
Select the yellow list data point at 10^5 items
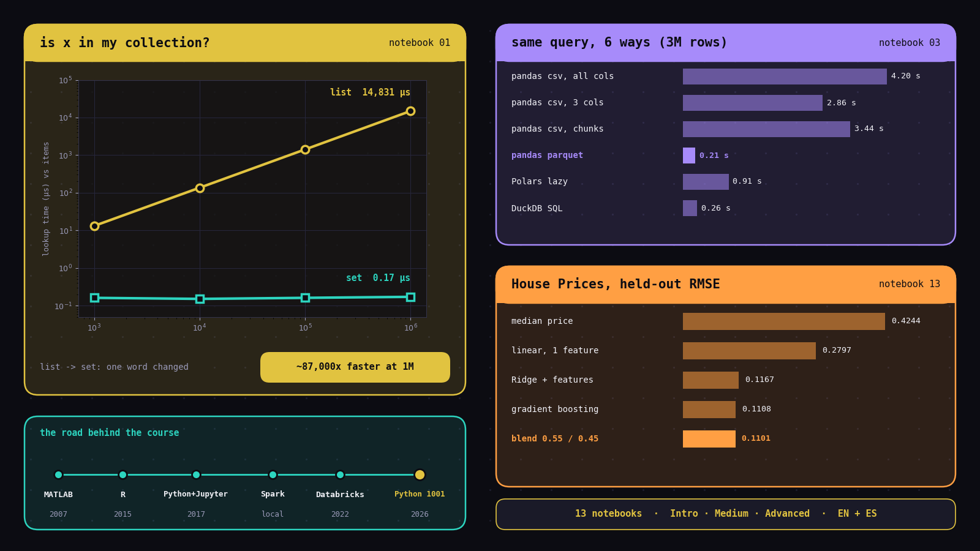pos(305,149)
